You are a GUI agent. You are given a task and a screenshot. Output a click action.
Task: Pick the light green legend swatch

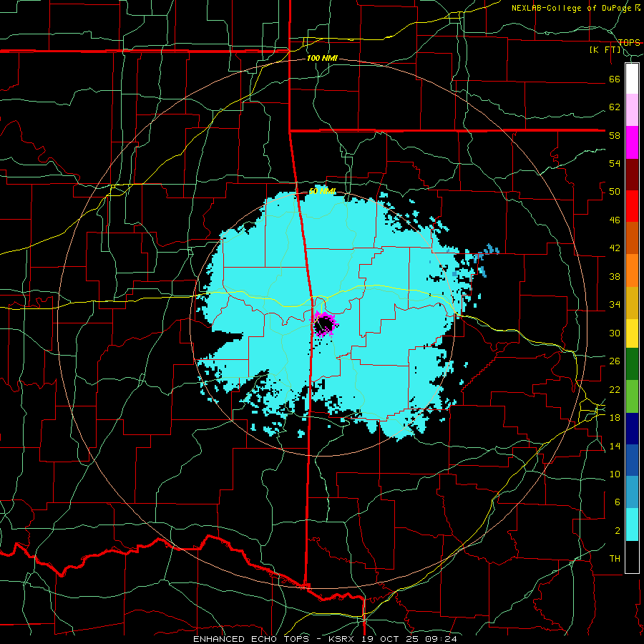(632, 396)
